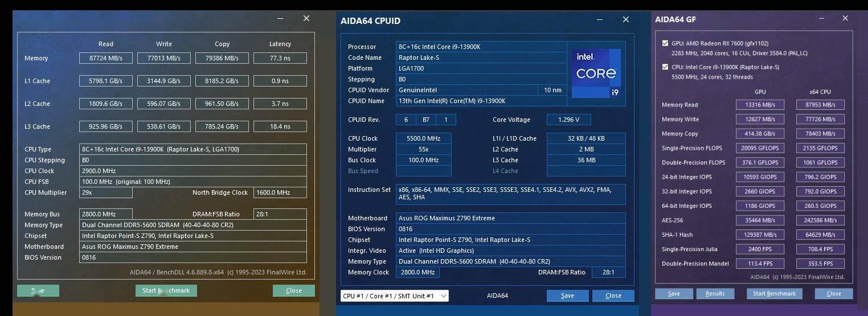Click Save in the AIDA64 CPUID window

568,296
